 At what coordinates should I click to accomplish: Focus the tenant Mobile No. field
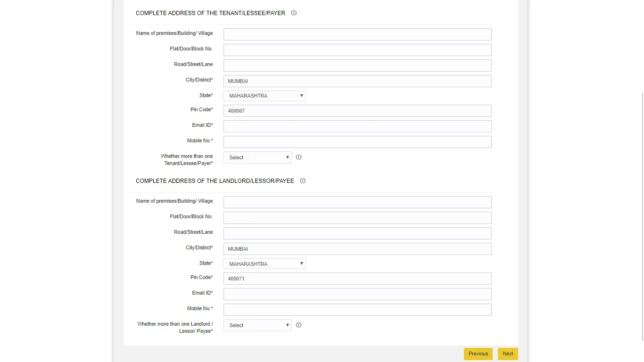click(357, 142)
